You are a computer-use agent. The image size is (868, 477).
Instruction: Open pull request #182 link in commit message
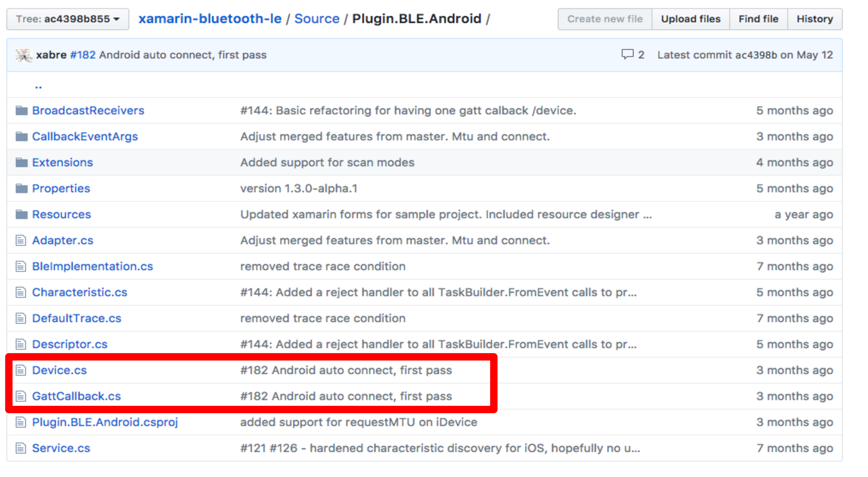coord(83,55)
